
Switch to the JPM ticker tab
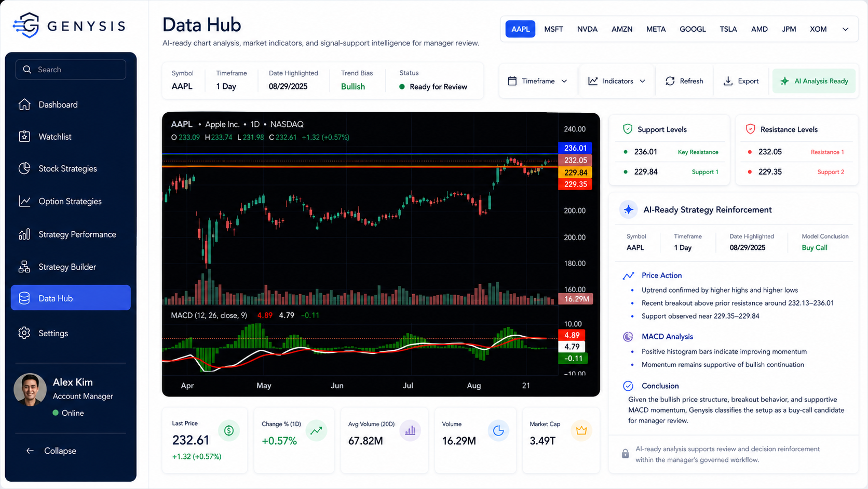(x=789, y=29)
